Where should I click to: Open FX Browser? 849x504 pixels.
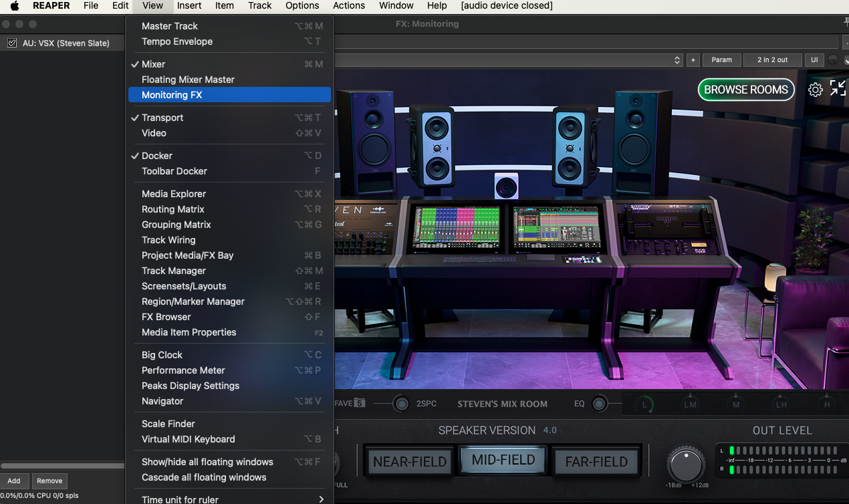(x=229, y=317)
